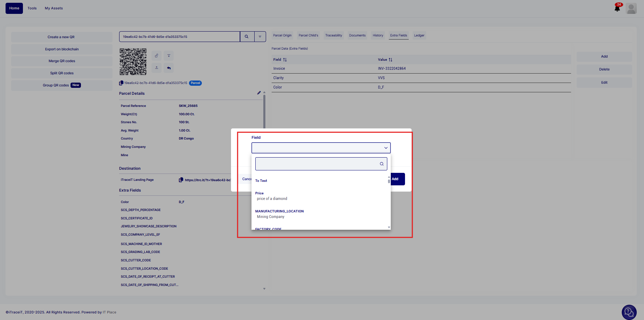Viewport: 644px width, 320px height.
Task: Sort the table by Field column
Action: [x=285, y=60]
